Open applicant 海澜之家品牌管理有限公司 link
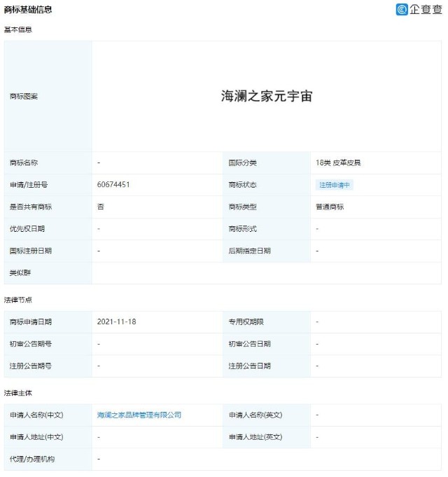This screenshot has width=448, height=477. [x=139, y=415]
